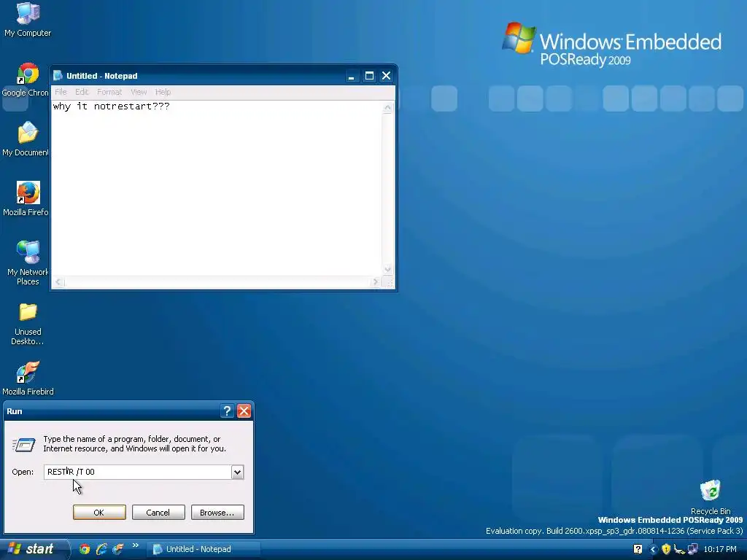Select the My Documents desktop icon
This screenshot has width=747, height=560.
tap(26, 139)
